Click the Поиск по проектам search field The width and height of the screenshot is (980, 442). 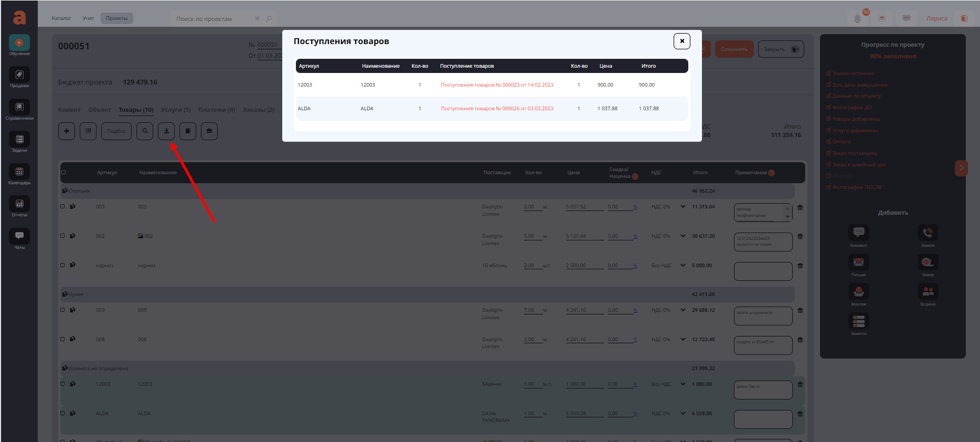[x=212, y=19]
